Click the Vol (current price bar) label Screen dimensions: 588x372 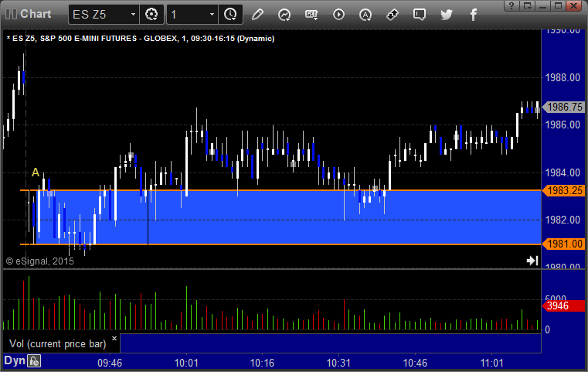click(x=58, y=344)
